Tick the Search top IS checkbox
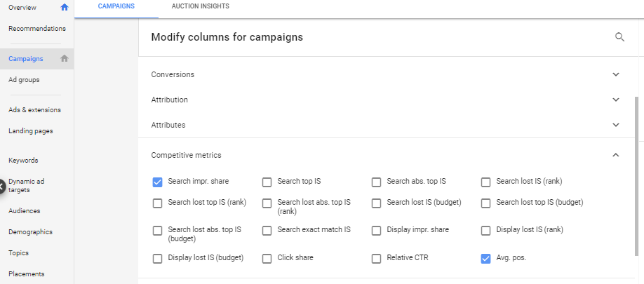Viewport: 644px width, 284px height. click(267, 182)
